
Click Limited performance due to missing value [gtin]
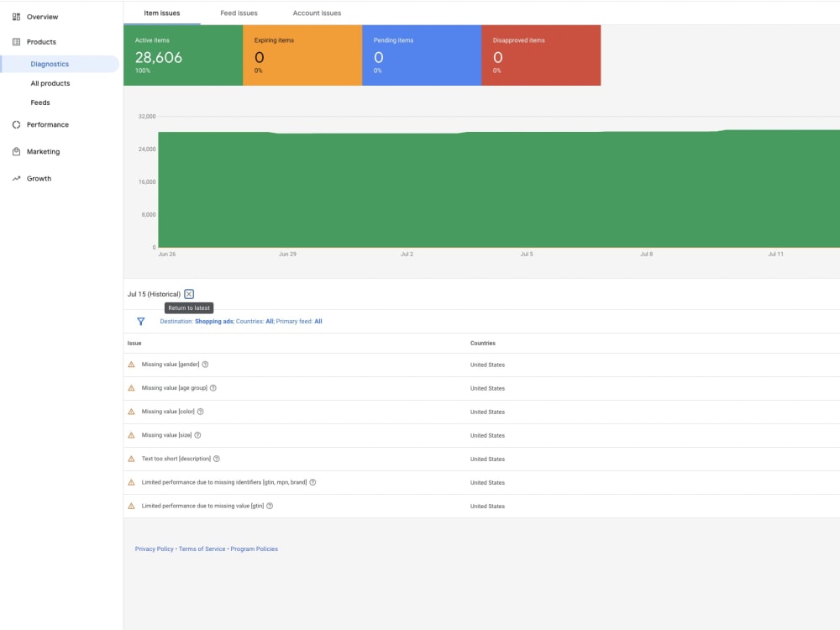202,506
